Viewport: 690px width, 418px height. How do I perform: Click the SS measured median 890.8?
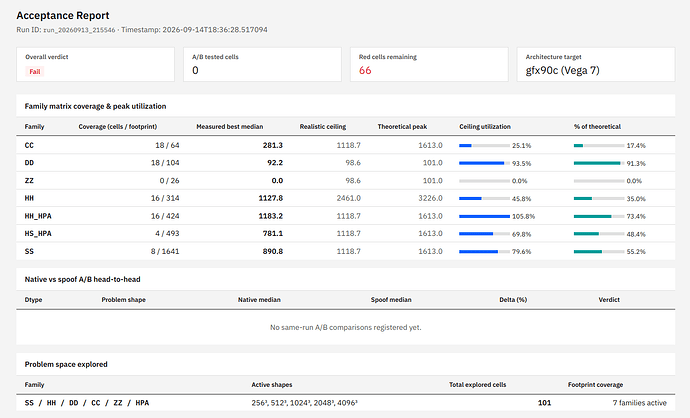click(x=273, y=251)
